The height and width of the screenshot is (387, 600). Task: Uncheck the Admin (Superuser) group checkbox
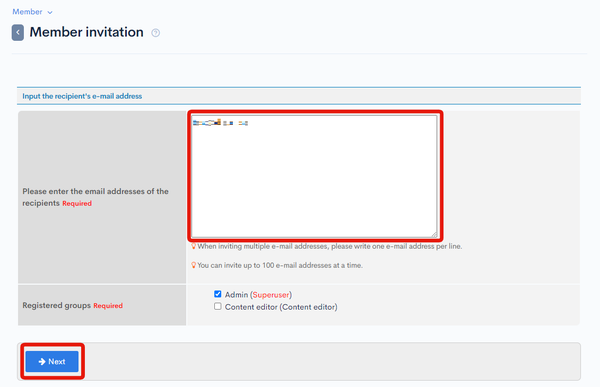coord(218,294)
